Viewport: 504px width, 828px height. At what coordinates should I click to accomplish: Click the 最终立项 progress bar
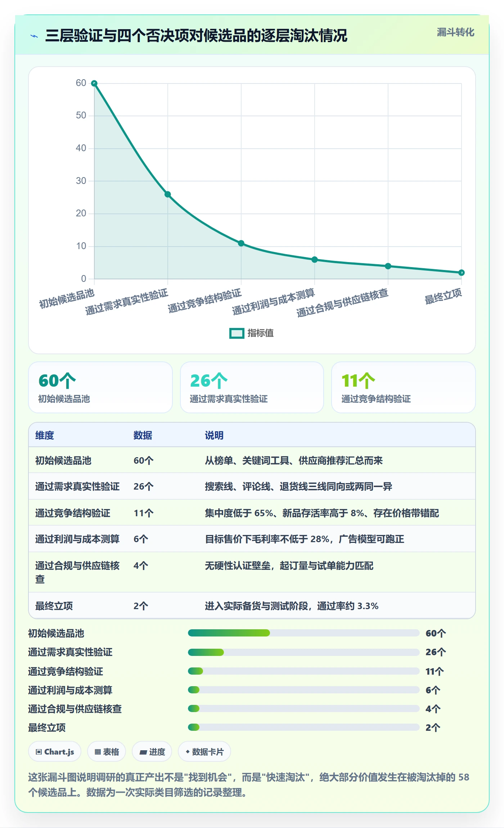click(x=303, y=727)
